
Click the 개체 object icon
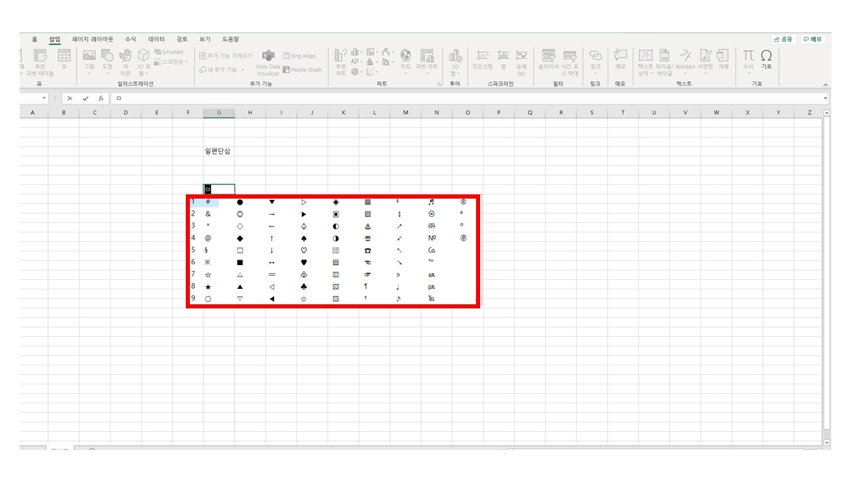[724, 60]
